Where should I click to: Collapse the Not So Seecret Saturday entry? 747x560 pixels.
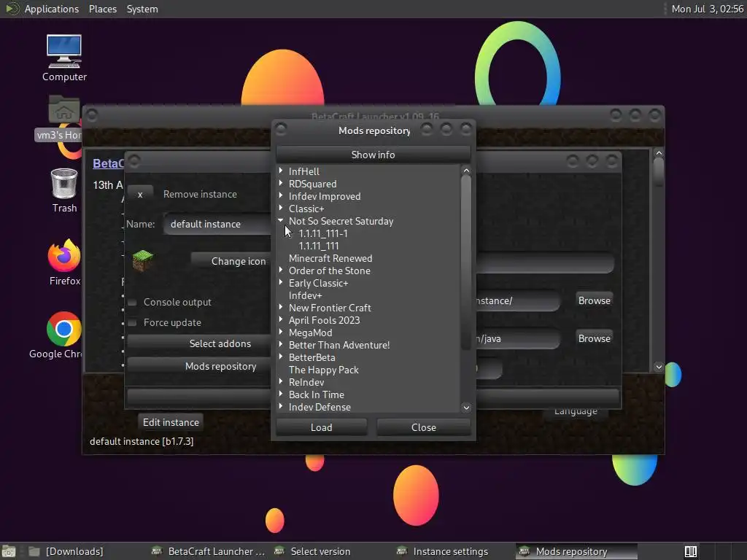(x=281, y=220)
